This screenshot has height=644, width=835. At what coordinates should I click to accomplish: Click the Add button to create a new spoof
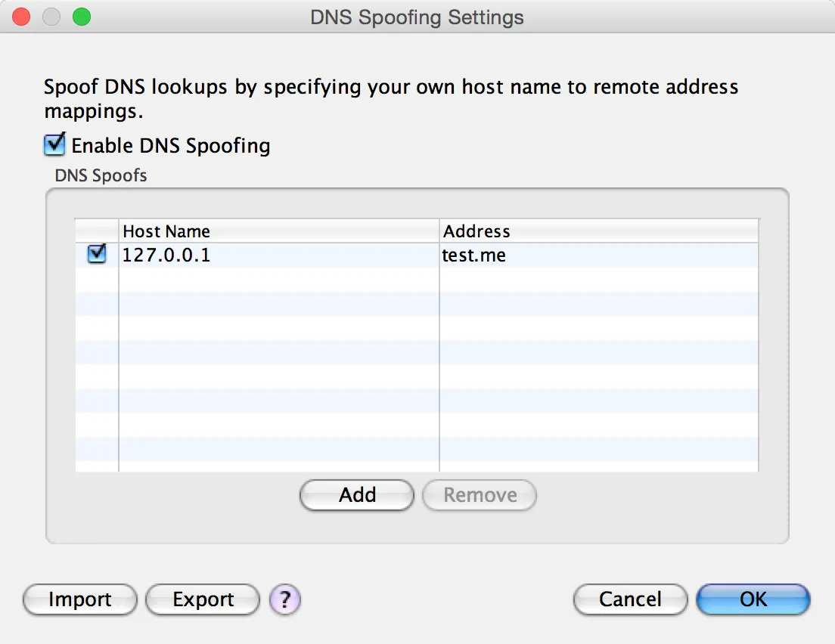pos(356,495)
